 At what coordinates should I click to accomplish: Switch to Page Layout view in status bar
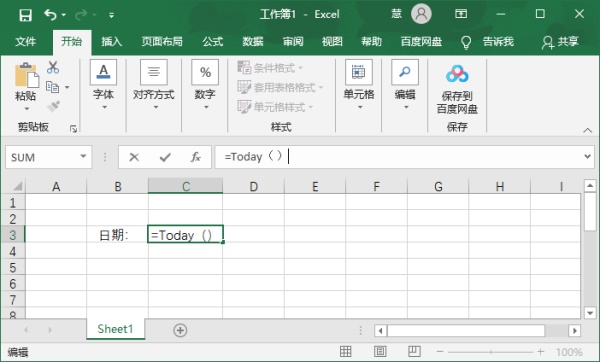point(380,351)
